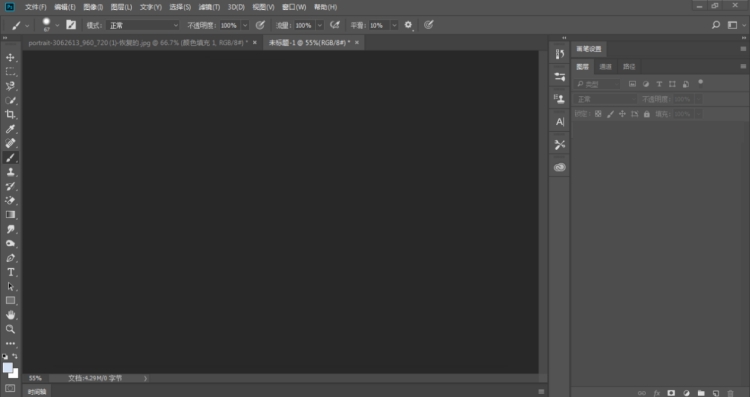The image size is (750, 397).
Task: Select the Pen tool
Action: click(10, 258)
